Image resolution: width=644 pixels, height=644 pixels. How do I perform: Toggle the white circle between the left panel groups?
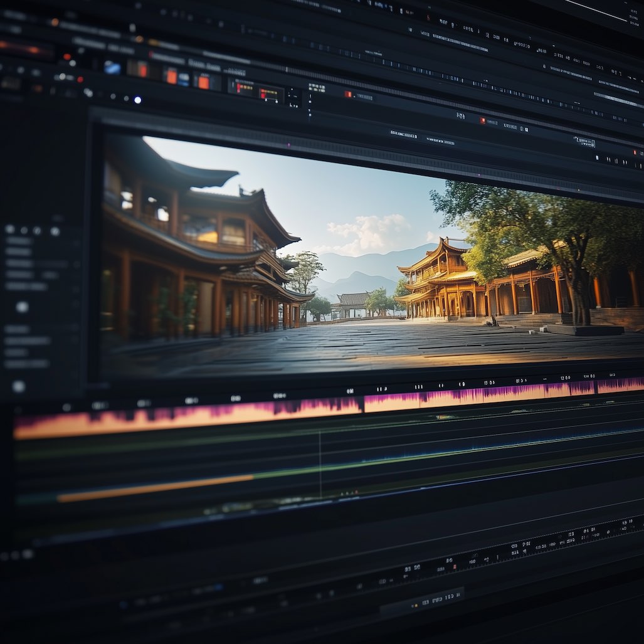[22, 307]
